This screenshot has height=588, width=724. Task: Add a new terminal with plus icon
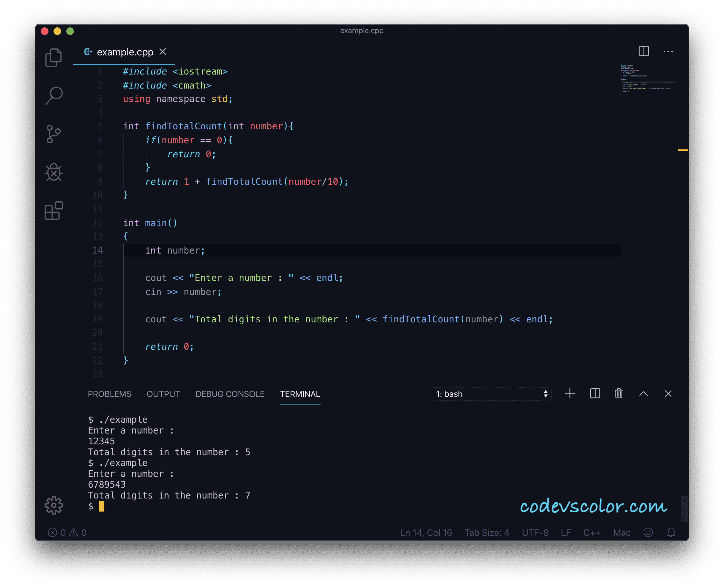570,394
